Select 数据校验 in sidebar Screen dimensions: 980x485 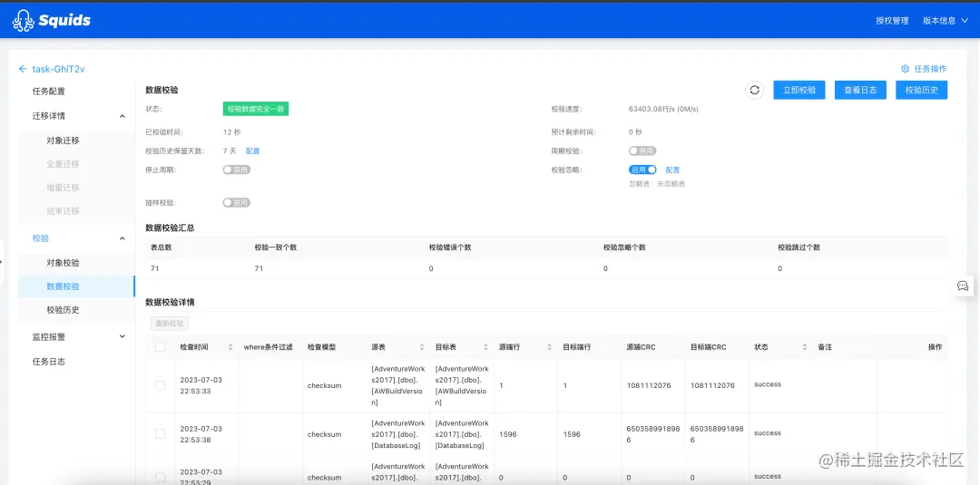pos(64,286)
